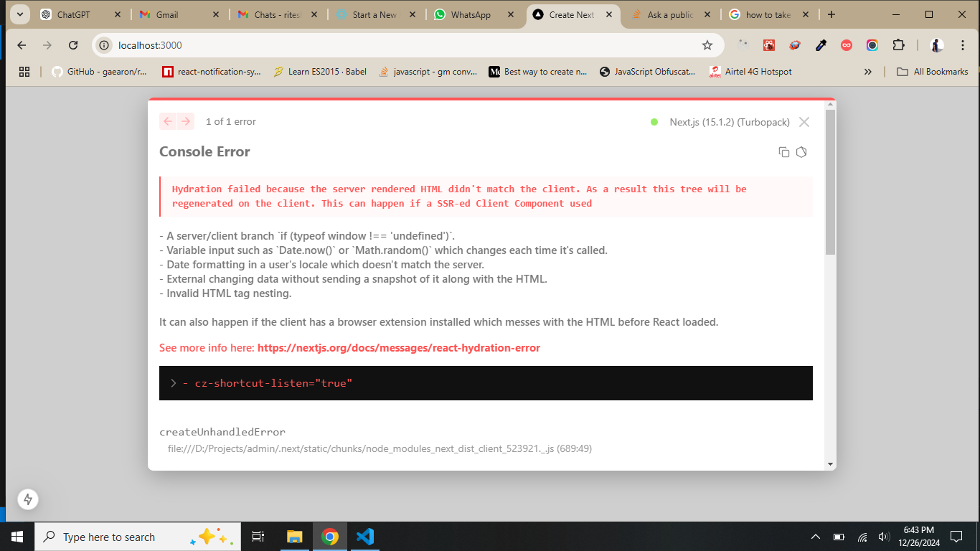This screenshot has width=980, height=551.
Task: Show hidden system tray icons
Action: [x=816, y=537]
